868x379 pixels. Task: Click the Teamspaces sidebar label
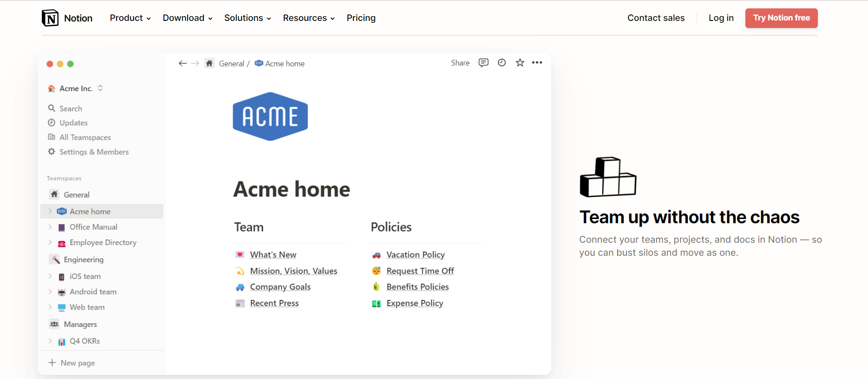click(64, 178)
